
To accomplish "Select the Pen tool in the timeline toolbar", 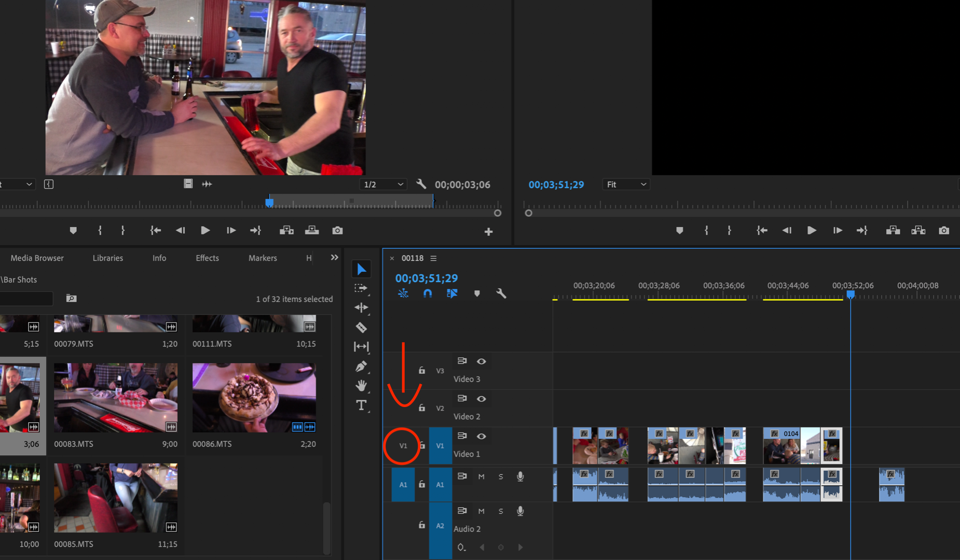I will point(362,366).
